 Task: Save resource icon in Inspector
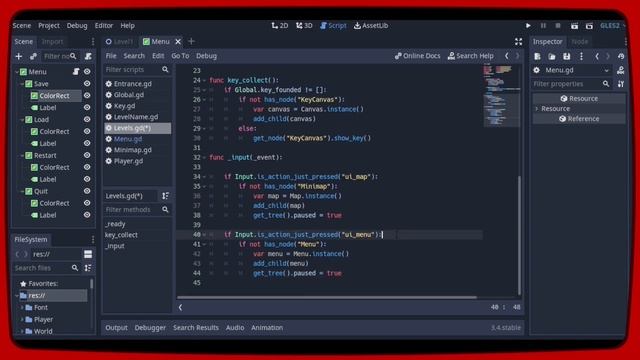[x=567, y=56]
